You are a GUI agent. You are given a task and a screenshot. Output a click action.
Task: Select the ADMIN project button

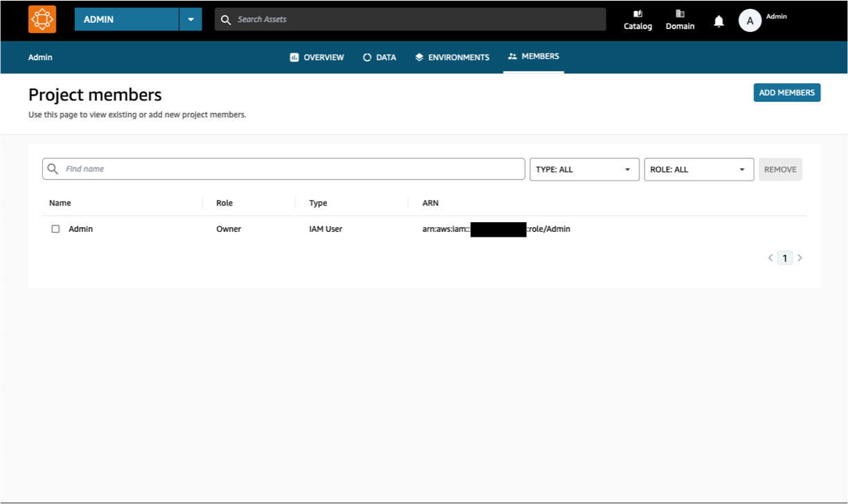(127, 19)
